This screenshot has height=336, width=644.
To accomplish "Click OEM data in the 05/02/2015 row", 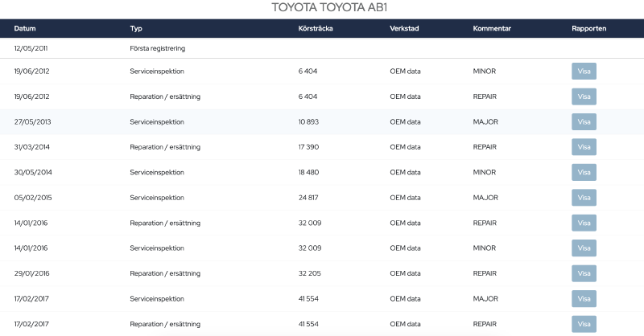I will [405, 198].
